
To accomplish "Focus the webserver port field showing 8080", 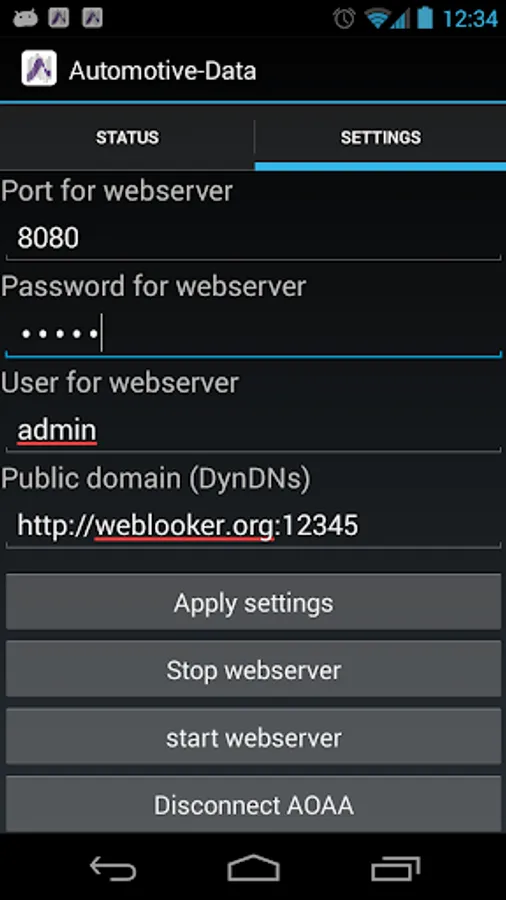I will tap(254, 238).
